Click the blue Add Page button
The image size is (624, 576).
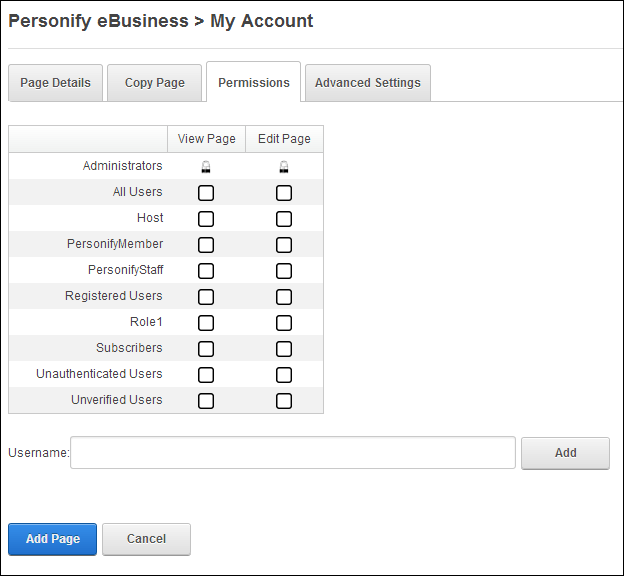point(53,539)
